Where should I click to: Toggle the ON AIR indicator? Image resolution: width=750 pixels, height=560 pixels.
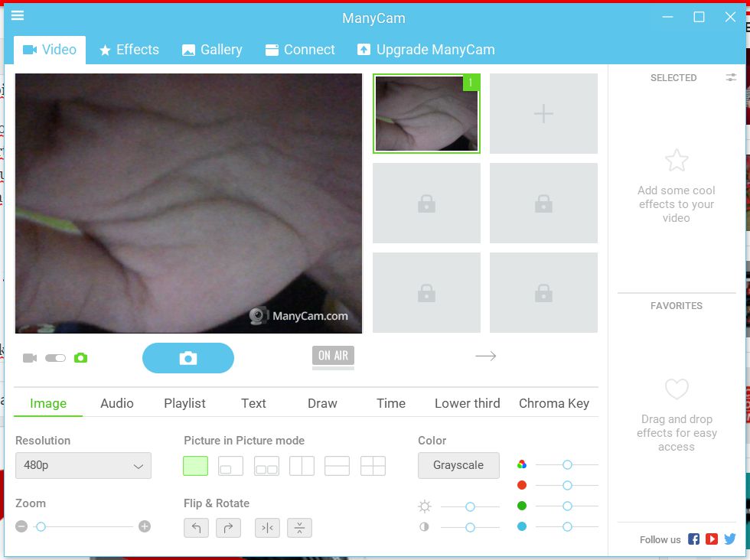(334, 355)
